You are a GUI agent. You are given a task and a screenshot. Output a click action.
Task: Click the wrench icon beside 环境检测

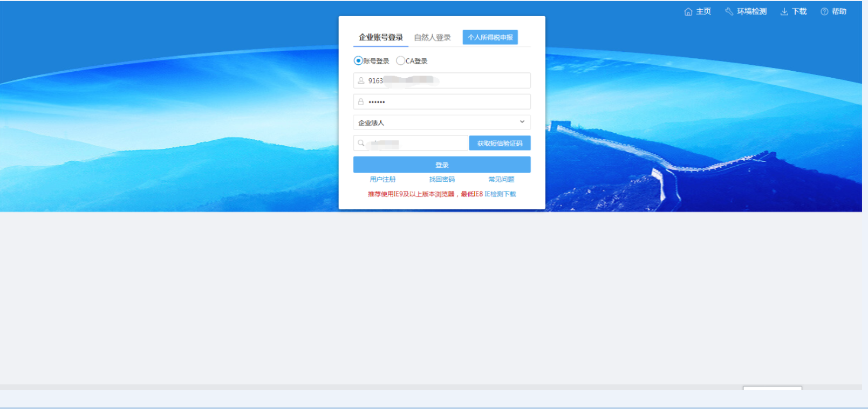tap(729, 11)
